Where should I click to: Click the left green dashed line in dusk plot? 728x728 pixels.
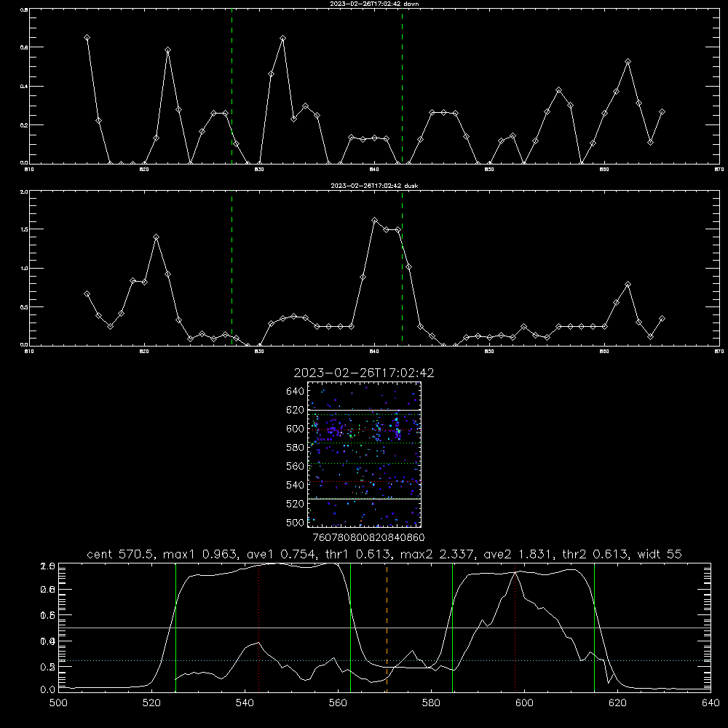(x=232, y=268)
